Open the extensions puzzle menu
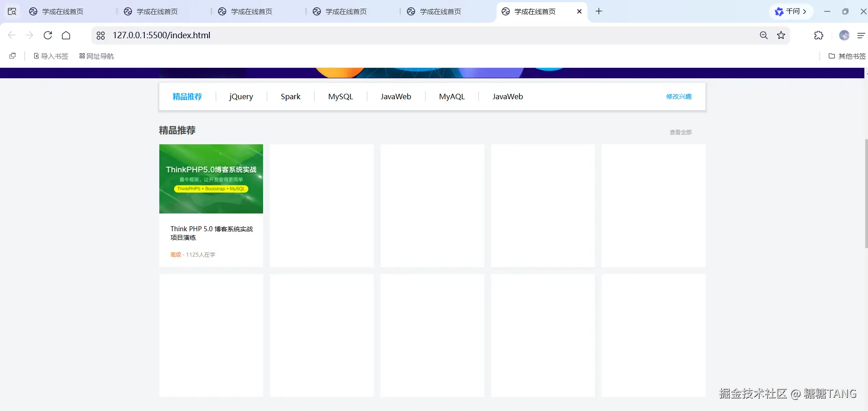Viewport: 868px width, 411px height. pos(818,36)
